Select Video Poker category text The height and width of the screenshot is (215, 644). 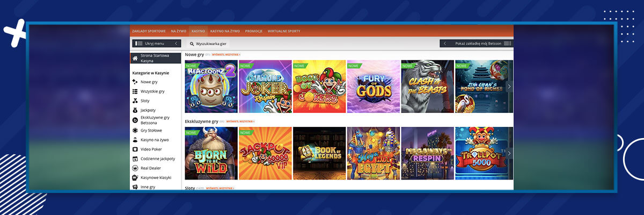(151, 149)
